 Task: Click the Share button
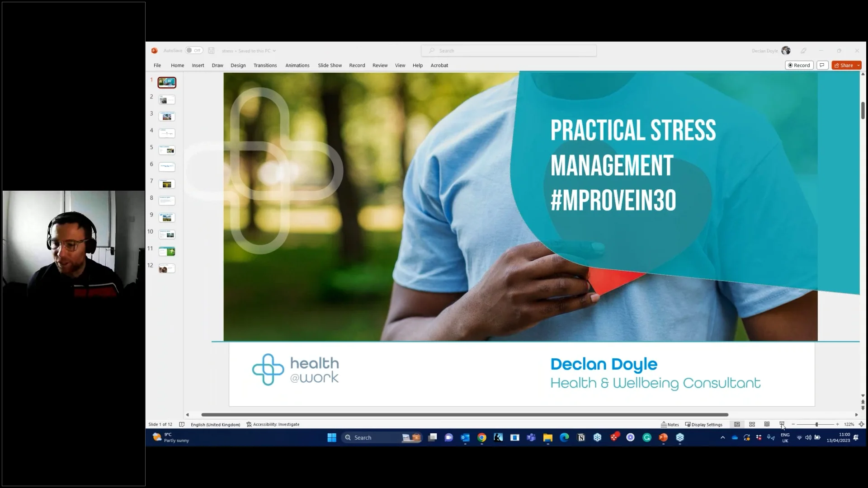pos(844,65)
